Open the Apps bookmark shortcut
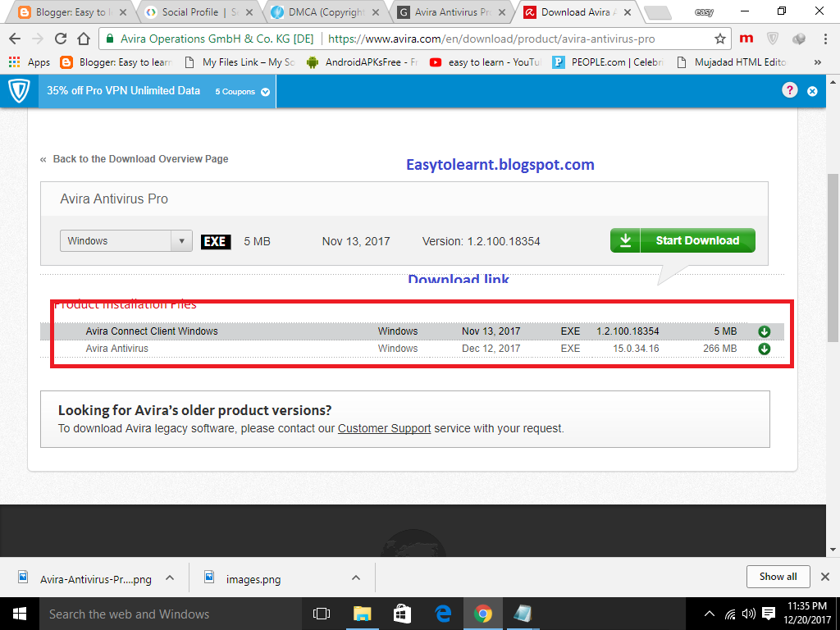The image size is (840, 630). click(x=30, y=62)
